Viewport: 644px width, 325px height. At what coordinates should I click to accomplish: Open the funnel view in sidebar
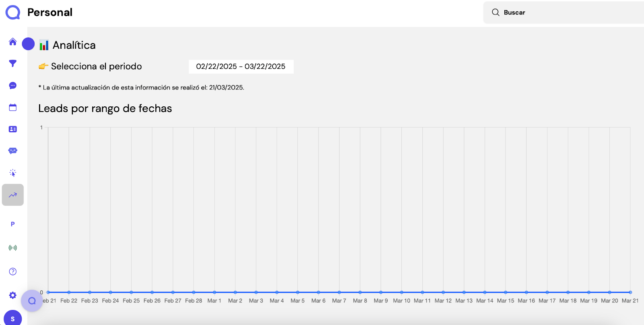pyautogui.click(x=13, y=64)
